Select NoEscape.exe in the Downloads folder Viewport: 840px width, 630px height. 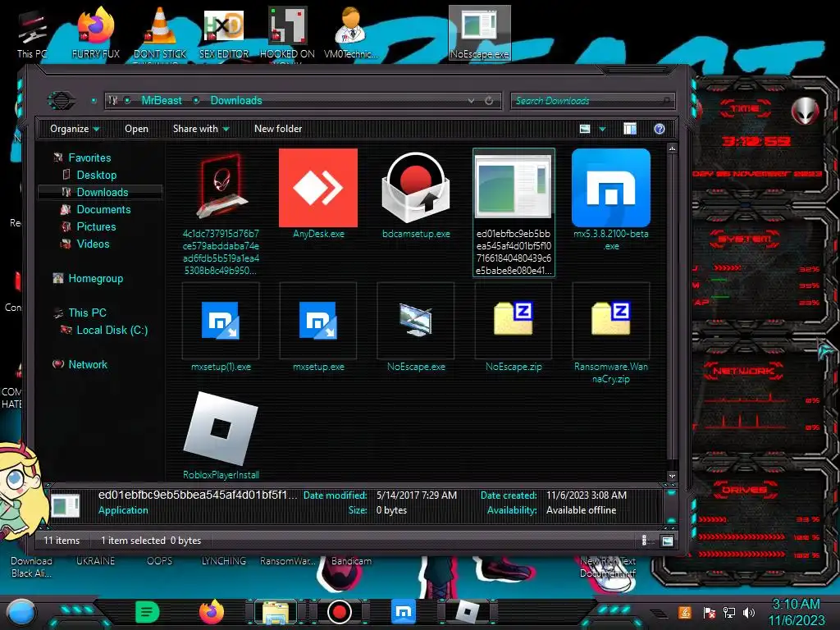click(416, 320)
